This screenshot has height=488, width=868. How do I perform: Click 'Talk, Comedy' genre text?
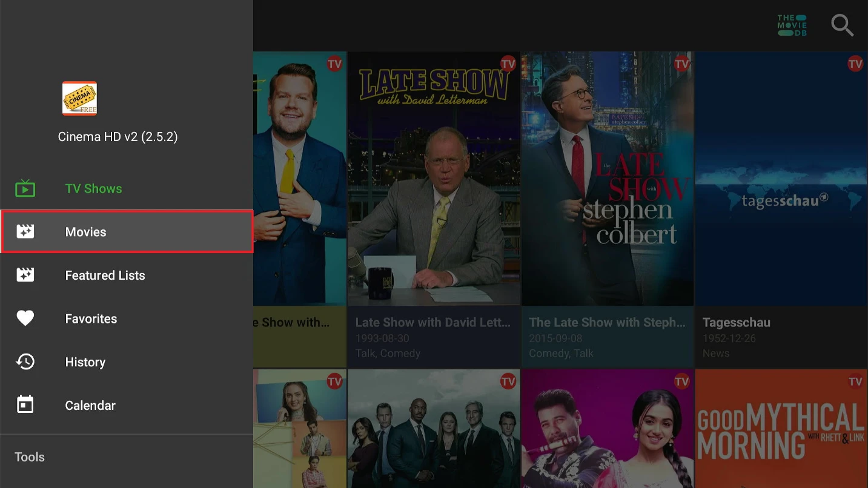(x=388, y=353)
